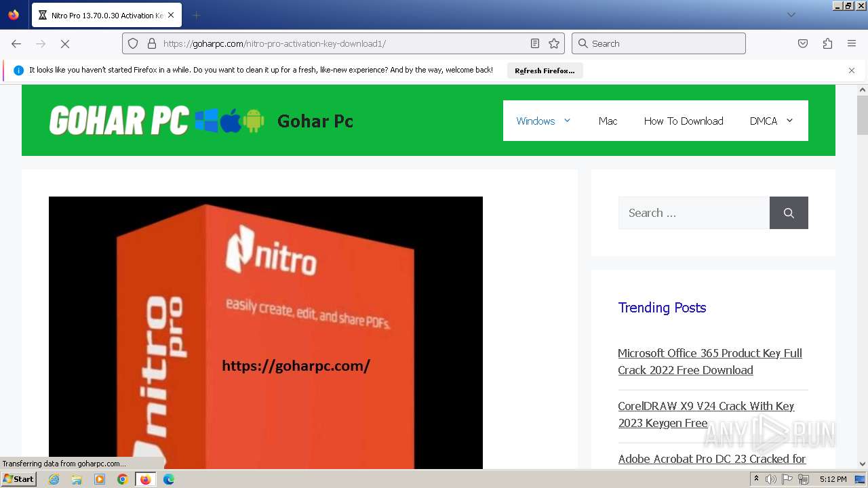
Task: Open Microsoft Office 365 Product Key post
Action: 710,362
